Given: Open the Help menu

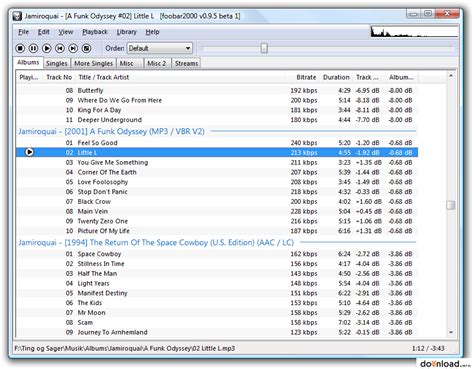Looking at the screenshot, I should tap(152, 32).
